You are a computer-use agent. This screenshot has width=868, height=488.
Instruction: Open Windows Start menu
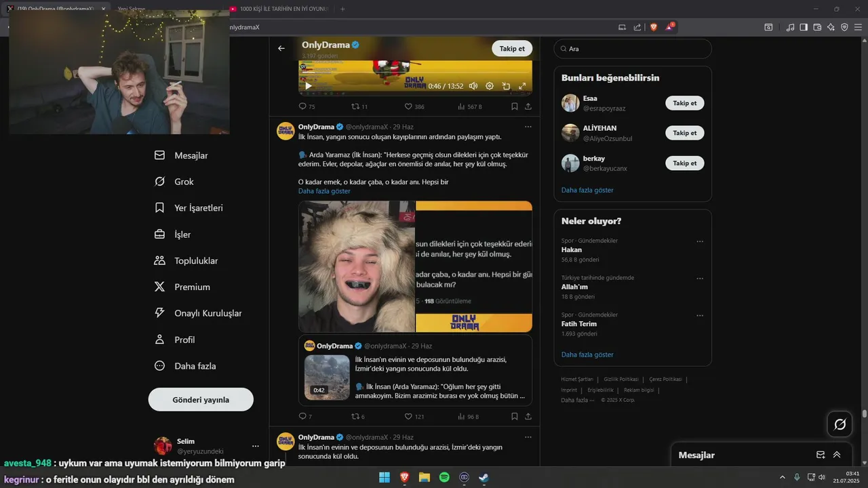click(384, 477)
